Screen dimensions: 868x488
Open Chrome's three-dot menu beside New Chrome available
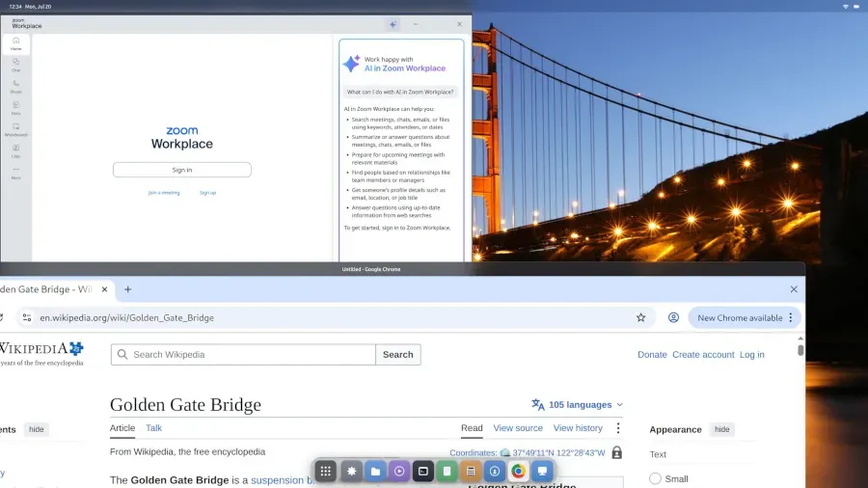(791, 317)
